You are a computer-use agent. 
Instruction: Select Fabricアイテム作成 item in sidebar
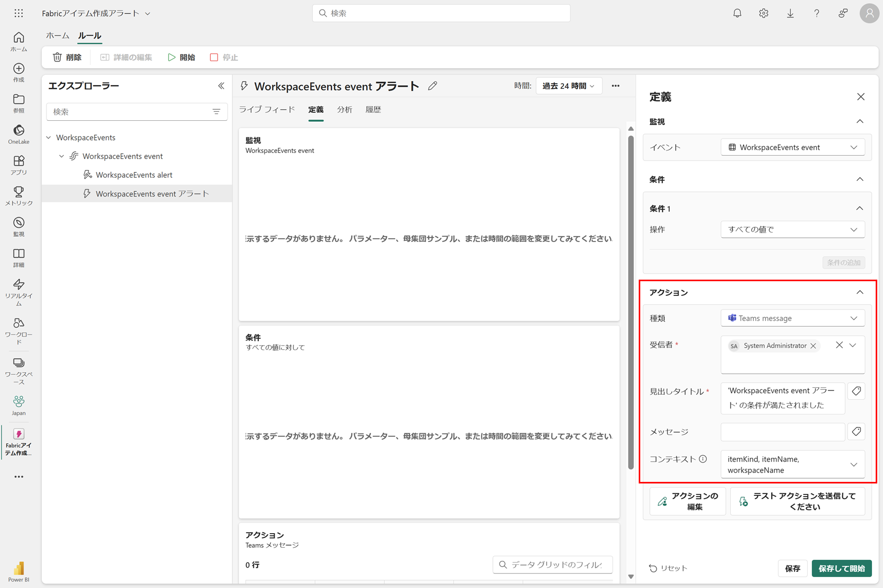[19, 442]
